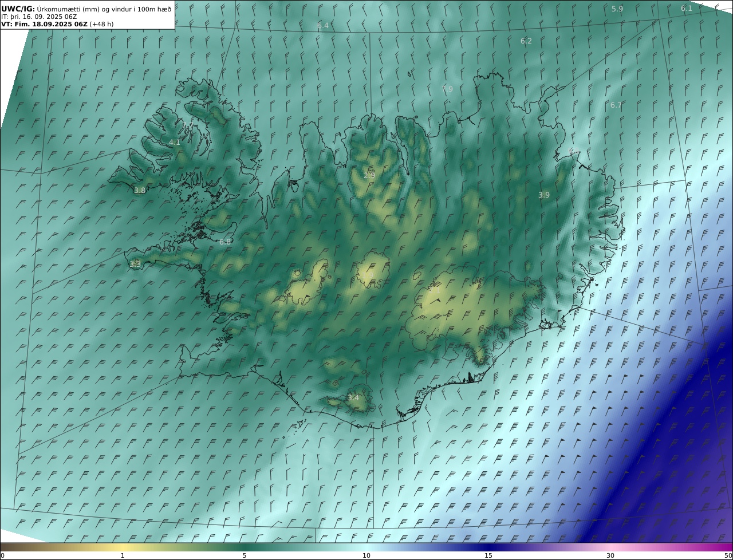The width and height of the screenshot is (733, 560).
Task: Click the 30 tick on the colour scale
Action: pyautogui.click(x=610, y=555)
